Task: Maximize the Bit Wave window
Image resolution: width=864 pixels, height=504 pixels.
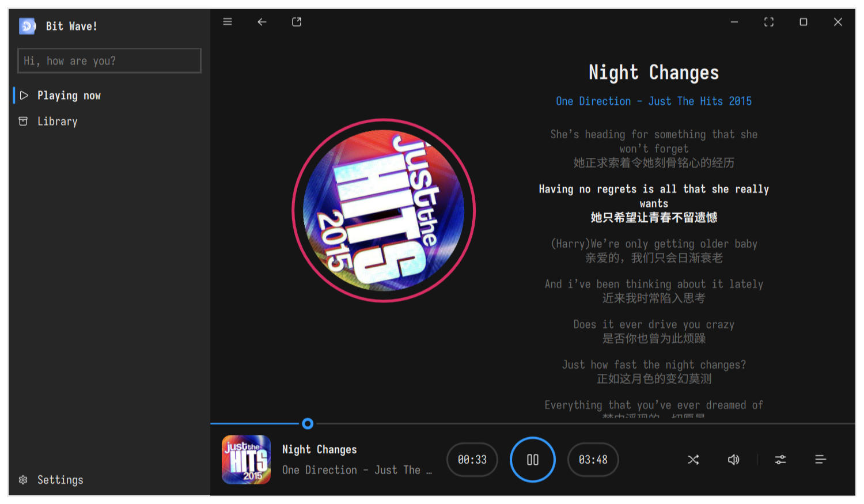Action: point(804,22)
